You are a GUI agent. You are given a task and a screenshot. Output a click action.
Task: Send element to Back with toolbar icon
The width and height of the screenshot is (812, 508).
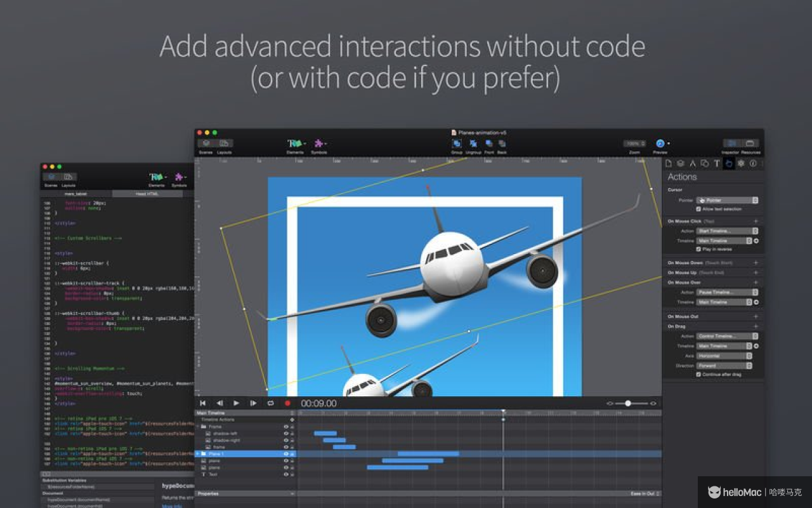(502, 144)
